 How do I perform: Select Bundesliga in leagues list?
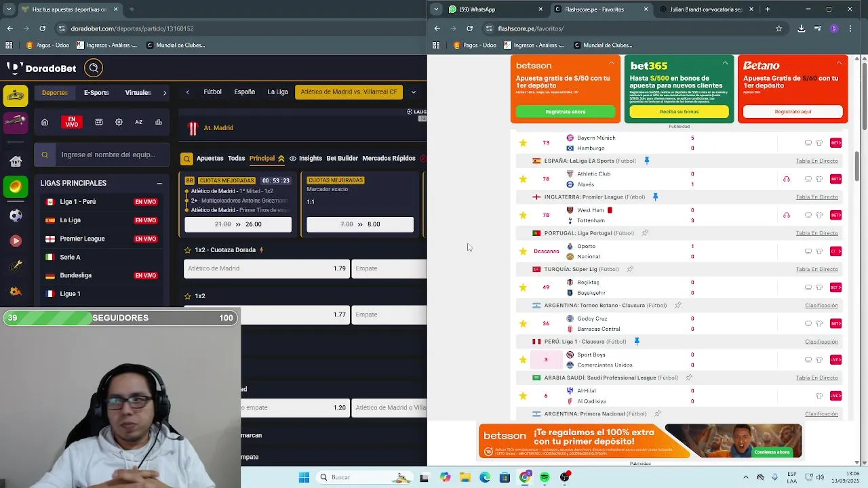point(102,275)
